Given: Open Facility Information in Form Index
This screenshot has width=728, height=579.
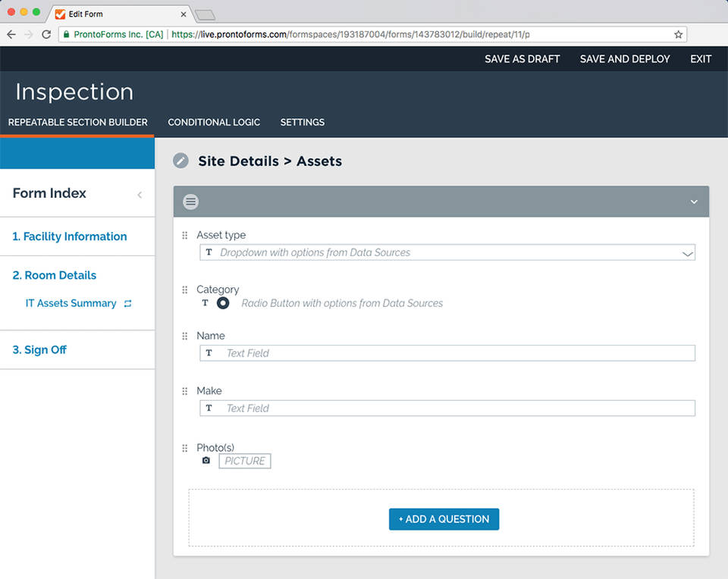Looking at the screenshot, I should click(x=70, y=236).
